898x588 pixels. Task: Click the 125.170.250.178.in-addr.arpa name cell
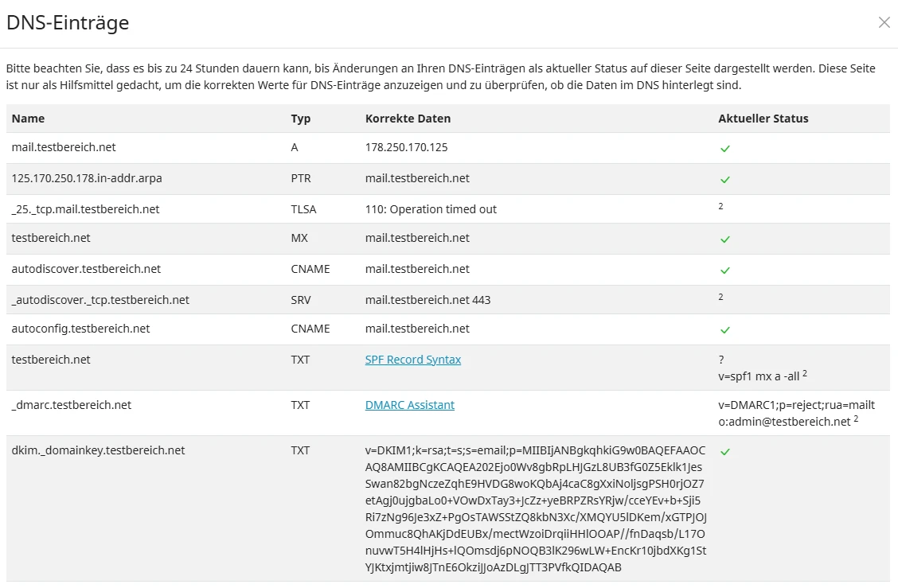[87, 178]
